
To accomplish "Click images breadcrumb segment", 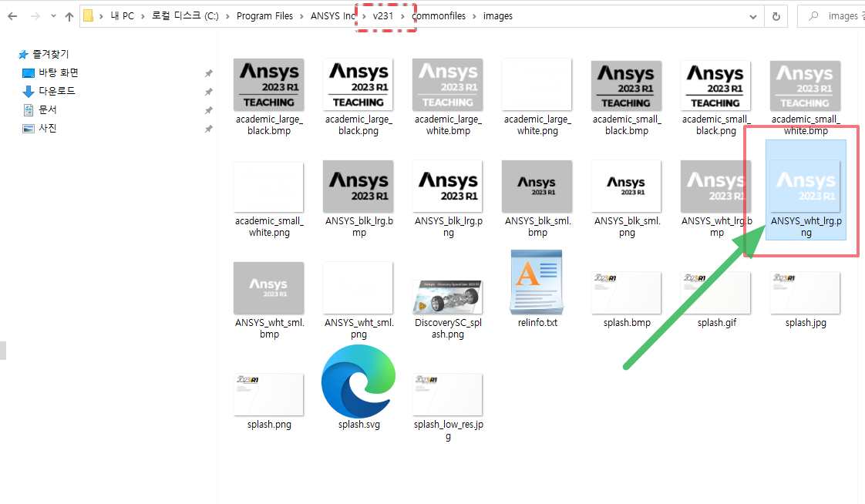I will click(497, 16).
